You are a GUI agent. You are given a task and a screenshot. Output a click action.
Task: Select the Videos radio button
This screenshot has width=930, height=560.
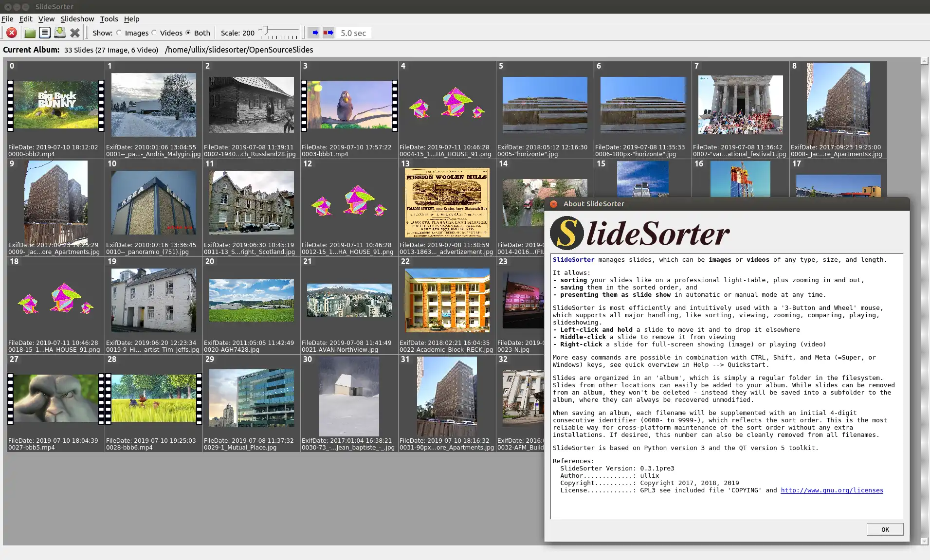point(154,33)
